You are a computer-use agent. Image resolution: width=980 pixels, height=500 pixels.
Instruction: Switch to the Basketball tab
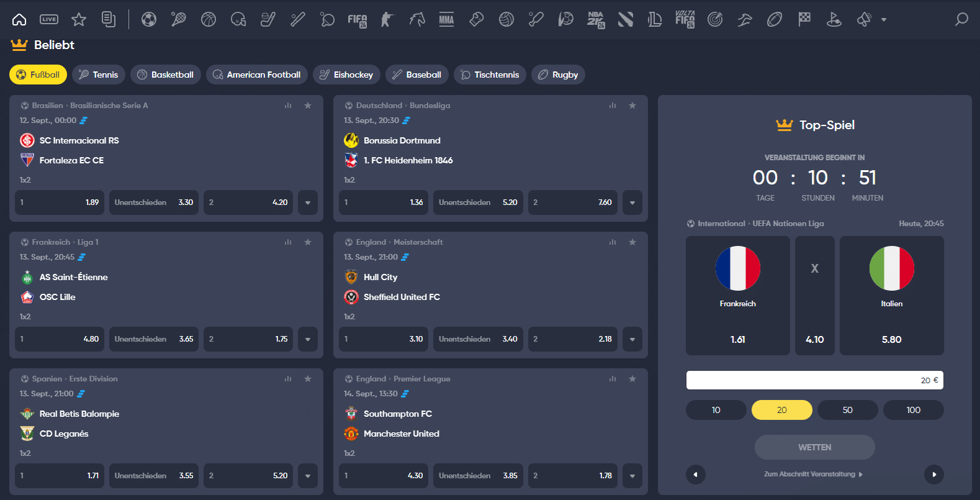pyautogui.click(x=166, y=75)
